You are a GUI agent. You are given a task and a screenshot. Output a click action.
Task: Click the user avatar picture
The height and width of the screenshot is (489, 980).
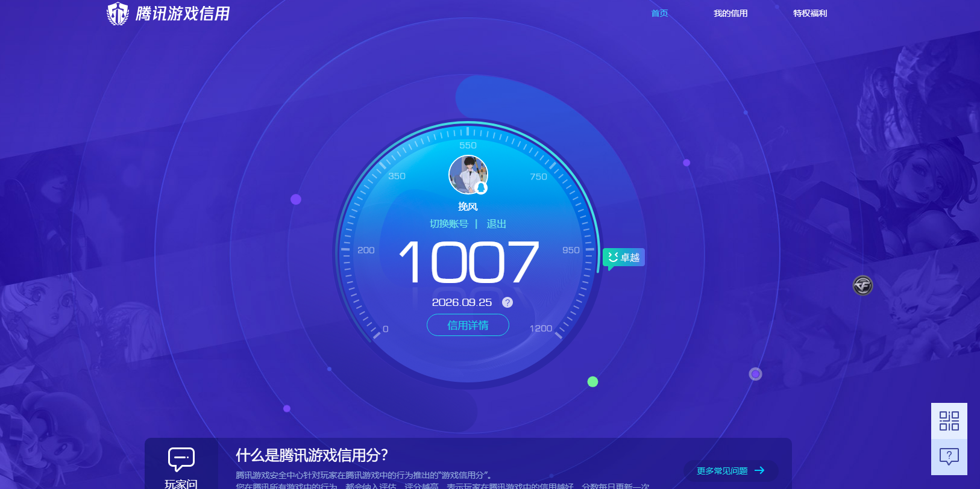(x=468, y=175)
